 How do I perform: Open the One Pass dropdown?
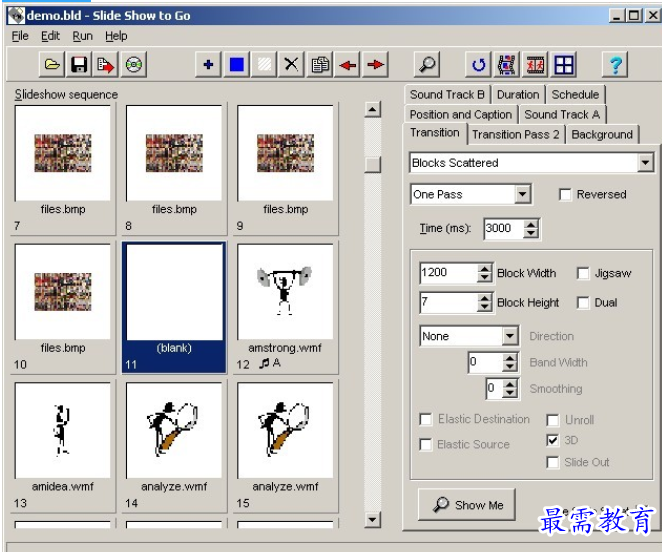click(522, 194)
